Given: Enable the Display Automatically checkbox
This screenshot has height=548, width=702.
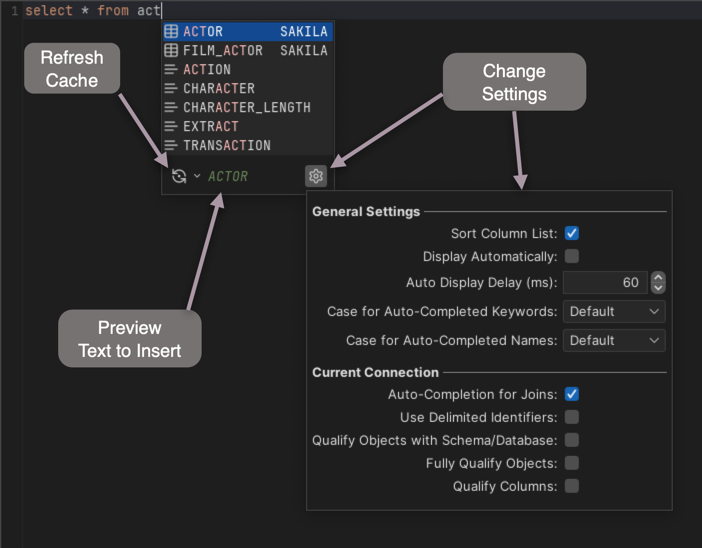Looking at the screenshot, I should click(x=572, y=257).
